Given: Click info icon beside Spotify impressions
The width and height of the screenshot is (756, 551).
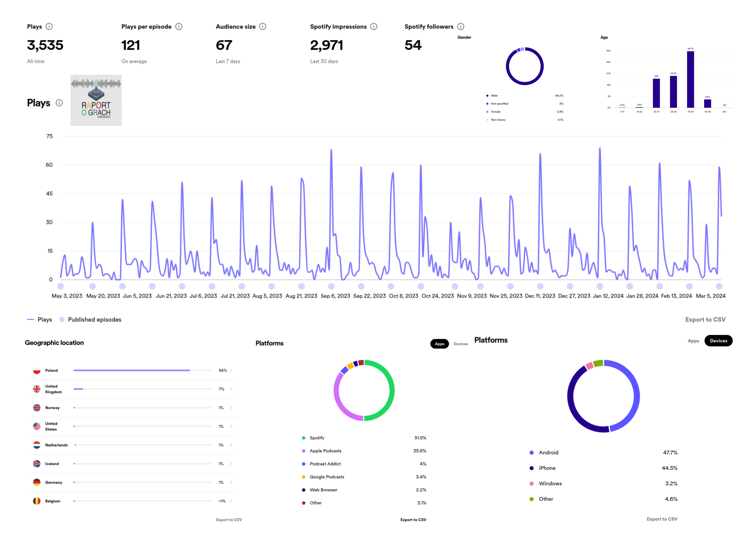Looking at the screenshot, I should (x=374, y=26).
